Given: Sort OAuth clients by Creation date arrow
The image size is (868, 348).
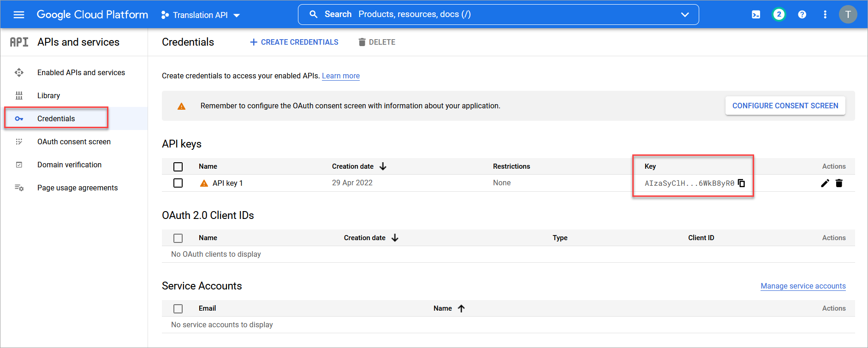Looking at the screenshot, I should click(x=395, y=238).
